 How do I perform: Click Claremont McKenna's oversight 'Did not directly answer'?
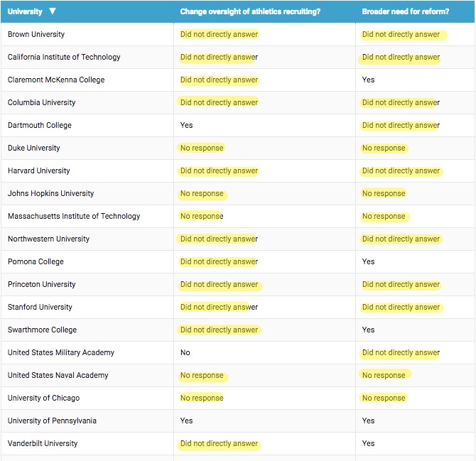219,80
